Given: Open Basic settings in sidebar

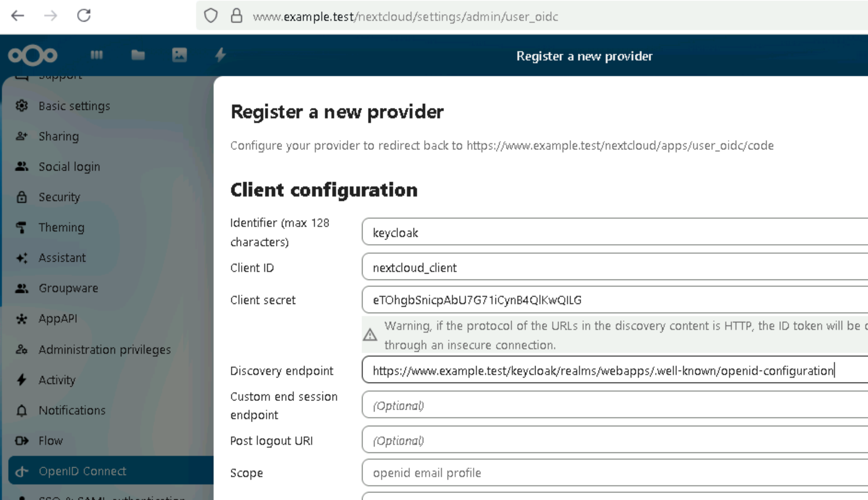Looking at the screenshot, I should pos(74,106).
